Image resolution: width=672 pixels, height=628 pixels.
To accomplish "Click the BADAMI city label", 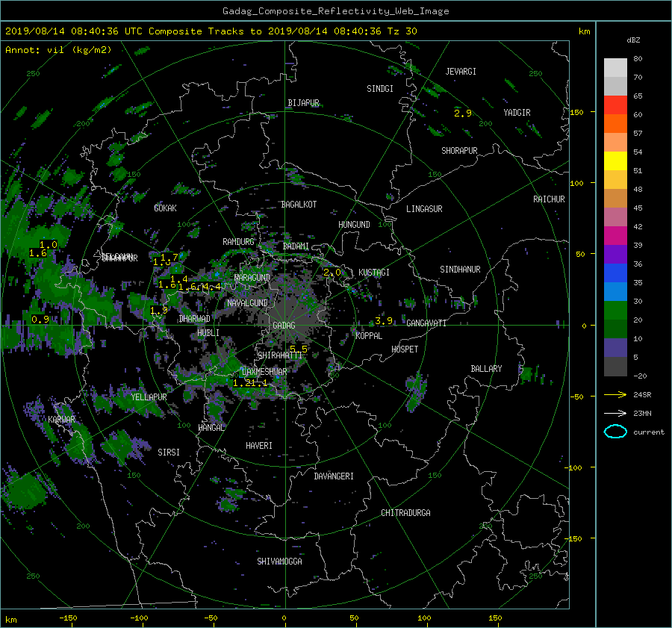I will 296,246.
